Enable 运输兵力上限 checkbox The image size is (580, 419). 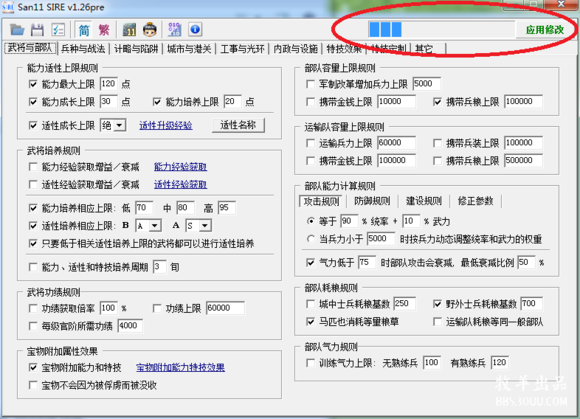(310, 143)
